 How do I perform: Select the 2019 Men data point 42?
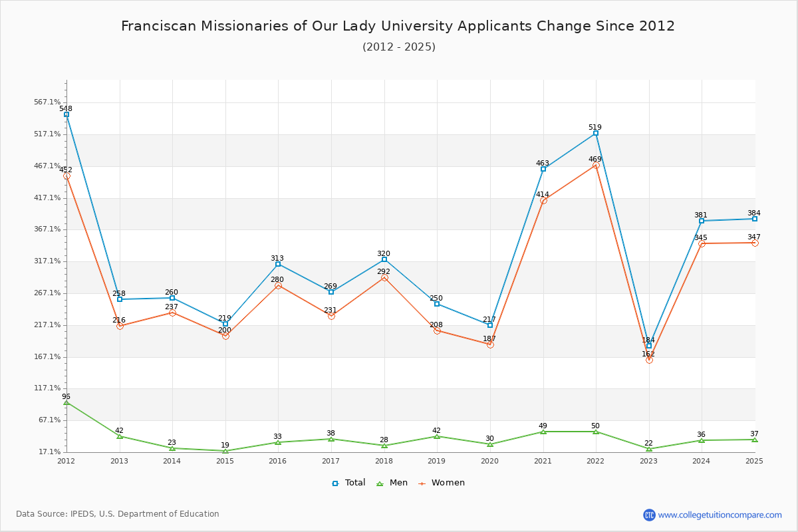tap(437, 436)
